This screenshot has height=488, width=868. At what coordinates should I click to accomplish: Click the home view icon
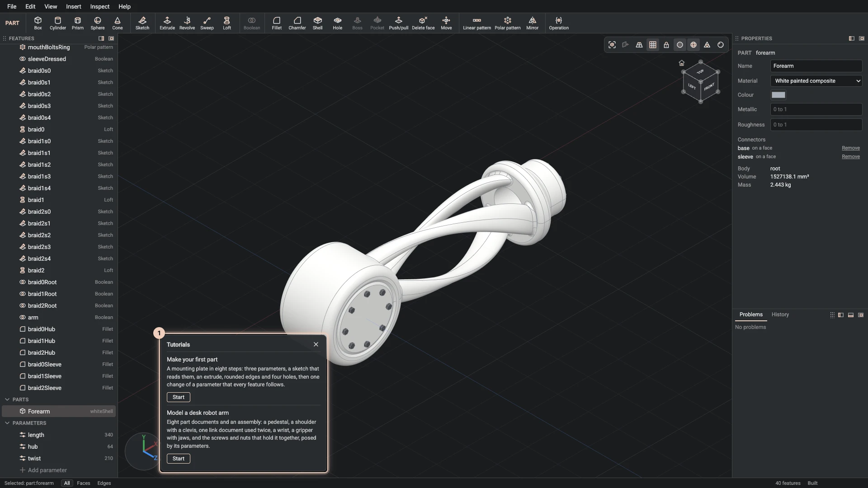pyautogui.click(x=681, y=63)
